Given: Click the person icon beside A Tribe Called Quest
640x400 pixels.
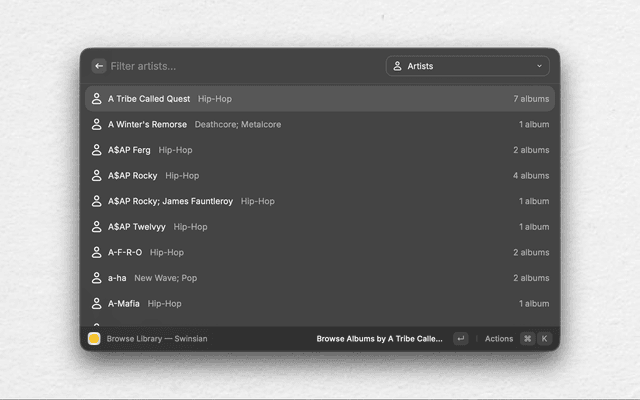Looking at the screenshot, I should tap(96, 99).
